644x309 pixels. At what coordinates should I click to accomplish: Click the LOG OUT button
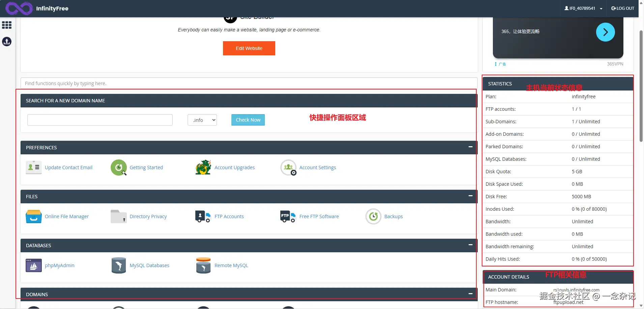[623, 8]
